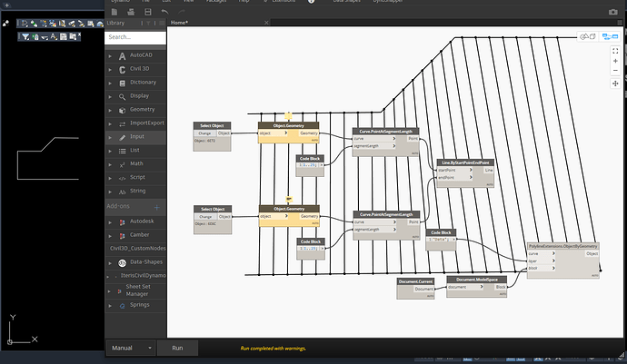The height and width of the screenshot is (364, 627).
Task: Redo the last undone action
Action: (x=182, y=12)
